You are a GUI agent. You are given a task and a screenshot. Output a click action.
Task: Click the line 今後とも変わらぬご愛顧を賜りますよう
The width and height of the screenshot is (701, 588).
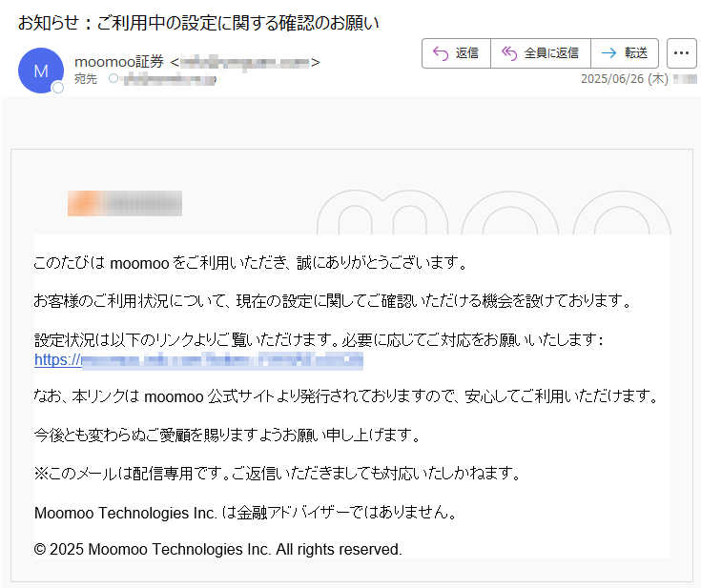(227, 435)
